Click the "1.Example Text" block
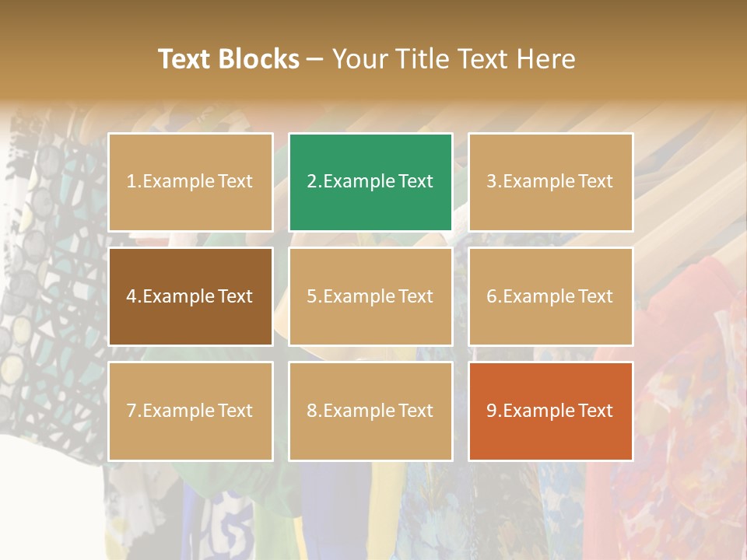 191,182
